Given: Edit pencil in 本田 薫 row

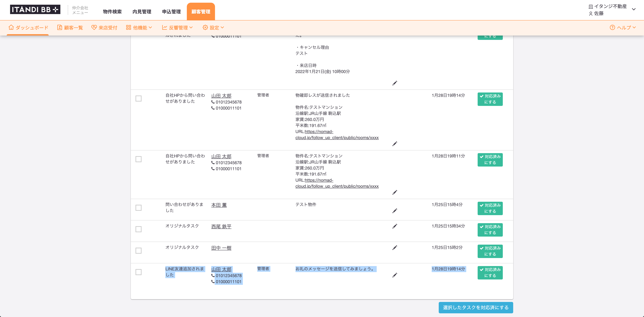Looking at the screenshot, I should (395, 211).
